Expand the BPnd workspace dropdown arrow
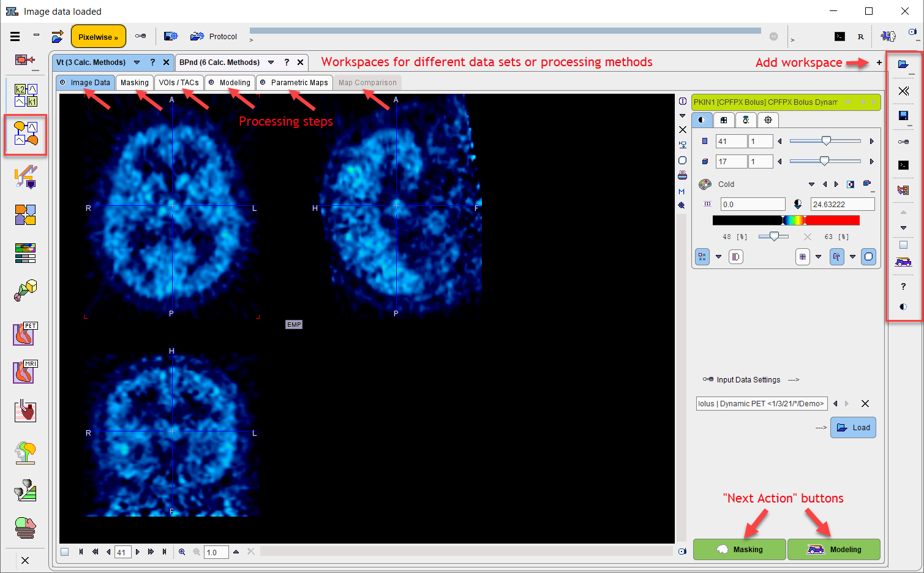Screen dimensions: 924x573 click(271, 63)
